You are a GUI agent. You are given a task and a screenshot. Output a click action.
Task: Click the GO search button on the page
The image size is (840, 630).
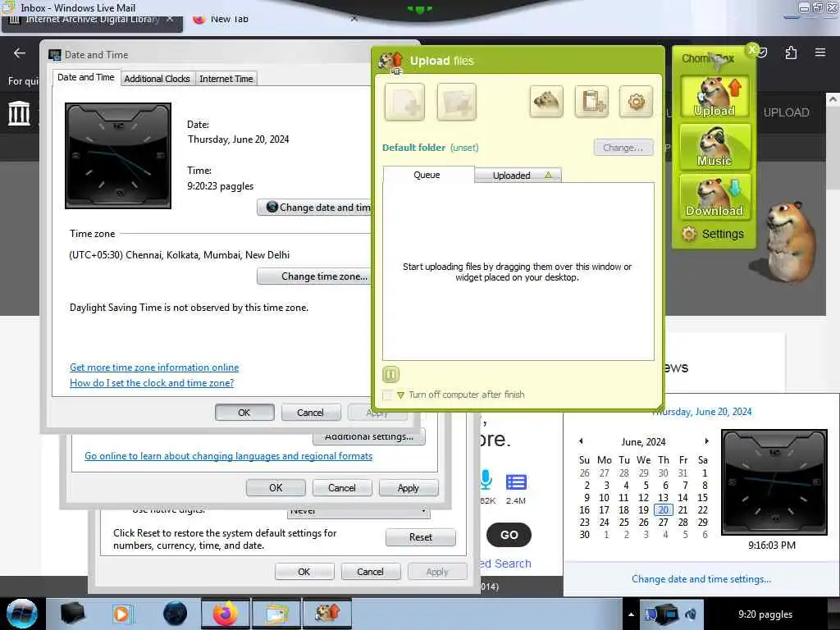point(509,535)
